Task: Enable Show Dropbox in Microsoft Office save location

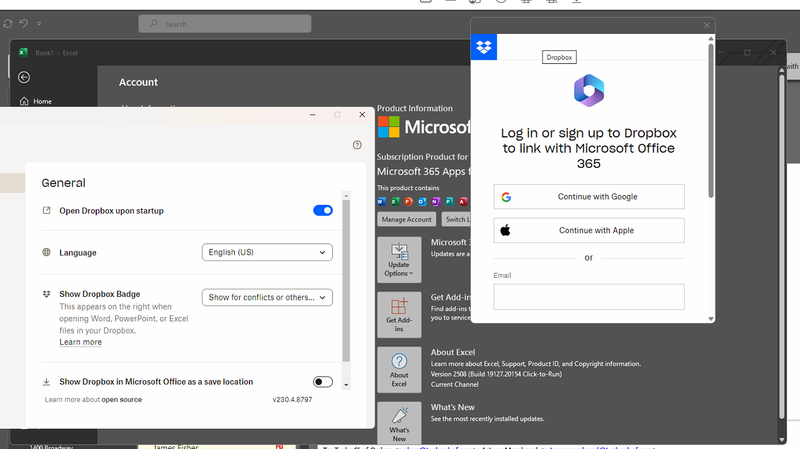Action: pos(322,382)
